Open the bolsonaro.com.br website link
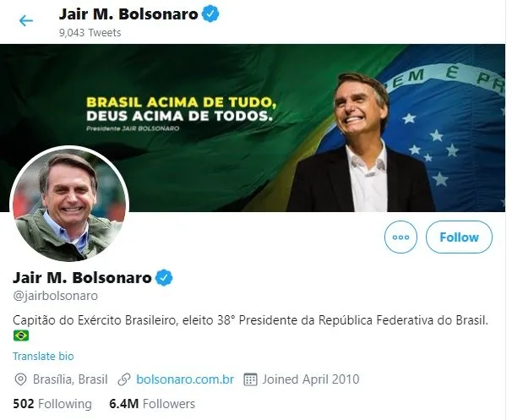This screenshot has height=420, width=512. coord(184,379)
